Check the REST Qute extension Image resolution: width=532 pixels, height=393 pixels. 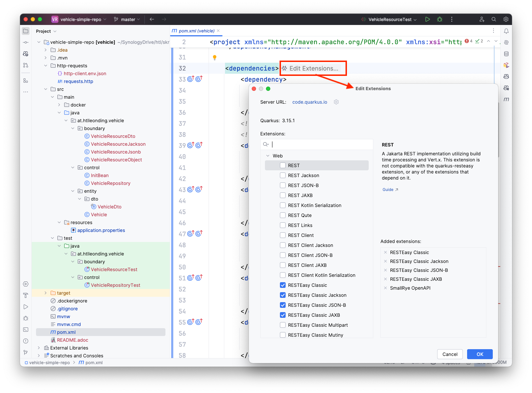click(283, 215)
